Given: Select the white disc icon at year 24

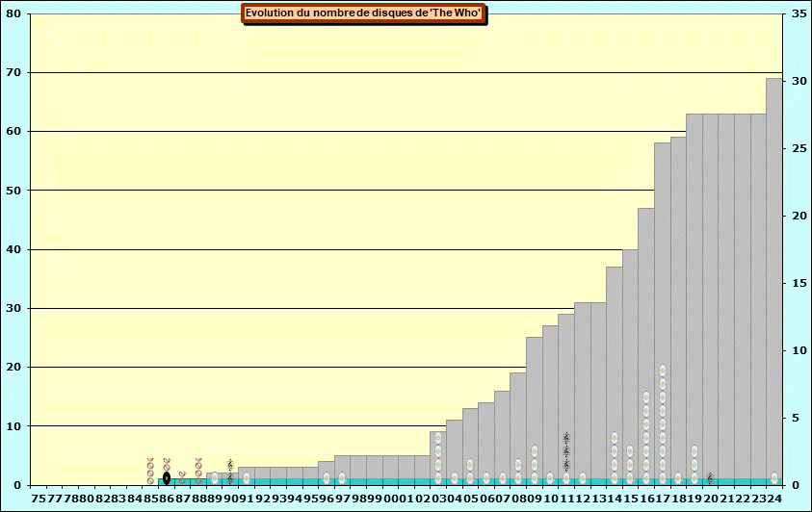Looking at the screenshot, I should tap(774, 478).
